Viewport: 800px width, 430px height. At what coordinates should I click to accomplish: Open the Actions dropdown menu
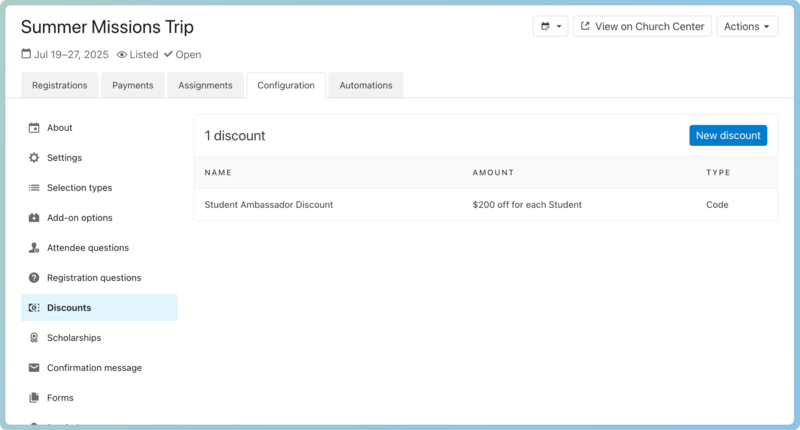[x=747, y=27]
